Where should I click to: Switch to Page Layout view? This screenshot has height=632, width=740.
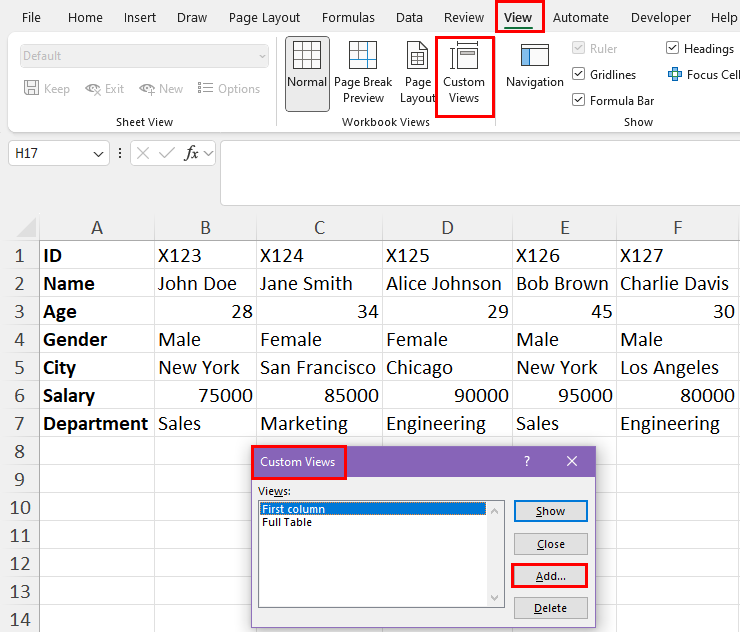(x=417, y=74)
